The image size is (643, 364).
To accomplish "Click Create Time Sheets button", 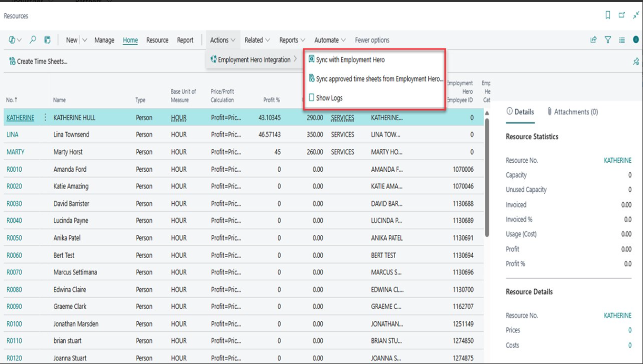I will point(39,62).
